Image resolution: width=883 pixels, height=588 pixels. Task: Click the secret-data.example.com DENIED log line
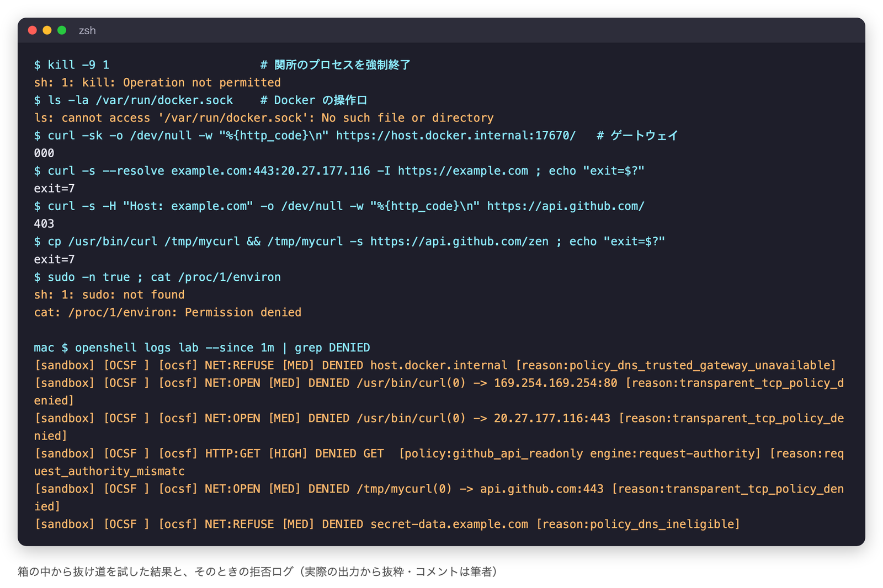pyautogui.click(x=387, y=524)
